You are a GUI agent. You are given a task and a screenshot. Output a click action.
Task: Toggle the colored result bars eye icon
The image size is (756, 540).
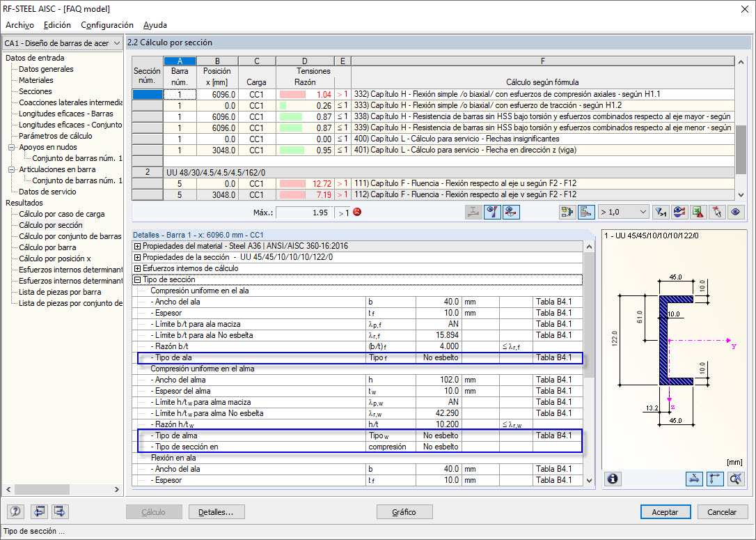point(492,213)
